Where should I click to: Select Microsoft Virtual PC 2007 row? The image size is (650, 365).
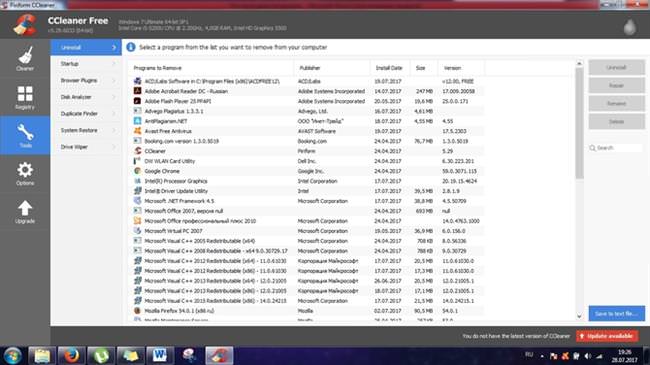(x=306, y=231)
